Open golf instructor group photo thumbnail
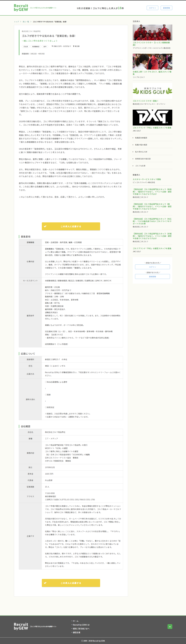The height and width of the screenshot is (644, 186). [152, 32]
